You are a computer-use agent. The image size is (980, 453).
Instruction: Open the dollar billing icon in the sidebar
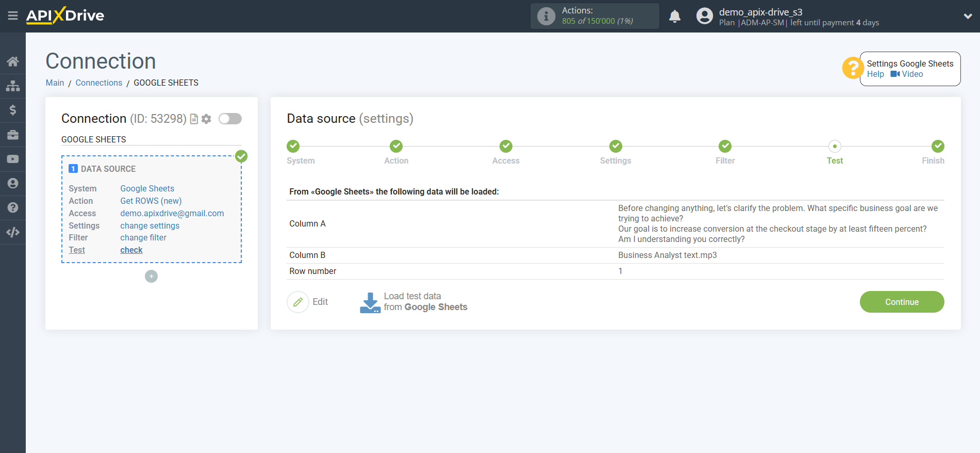tap(13, 110)
